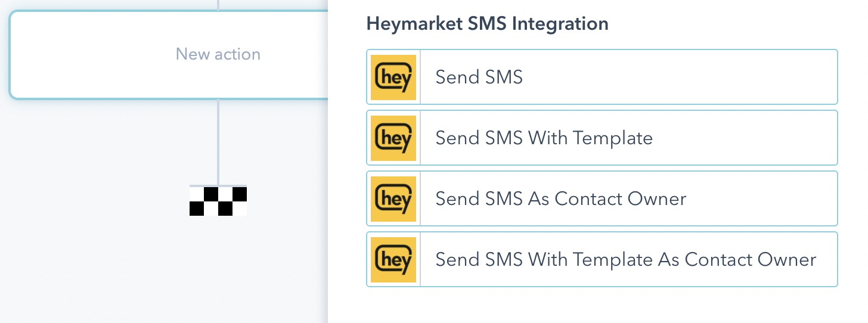Screen dimensions: 868x323
Task: Click the hey icon for Send SMS With Template
Action: click(x=393, y=138)
